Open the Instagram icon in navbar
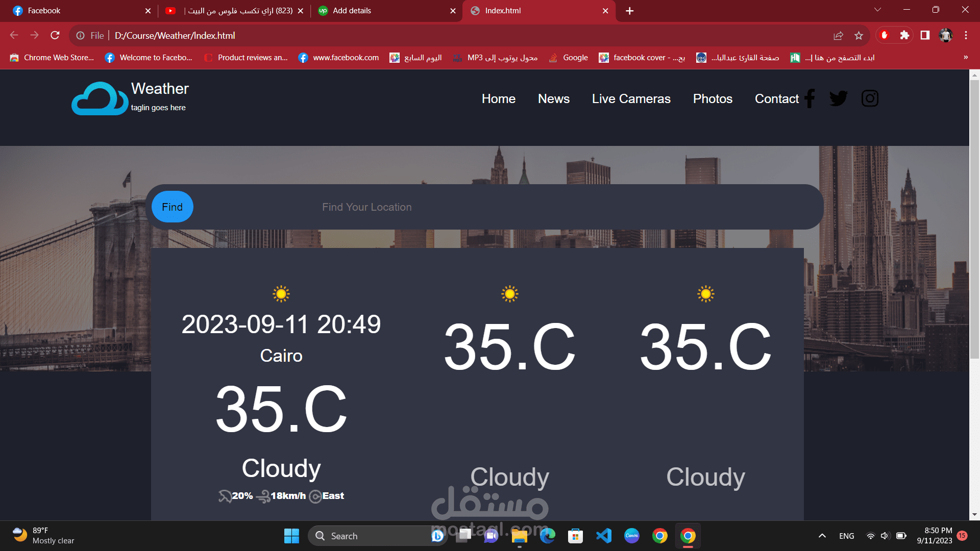 [870, 98]
